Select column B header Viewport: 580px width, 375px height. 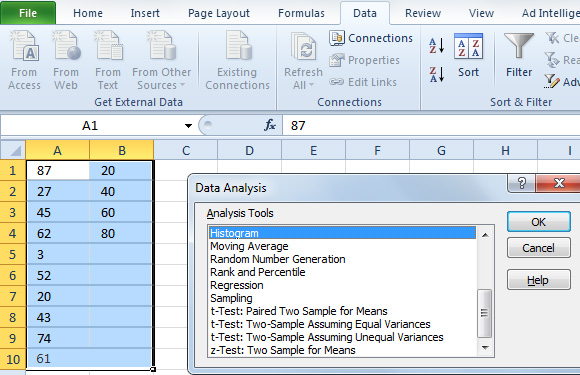[122, 151]
